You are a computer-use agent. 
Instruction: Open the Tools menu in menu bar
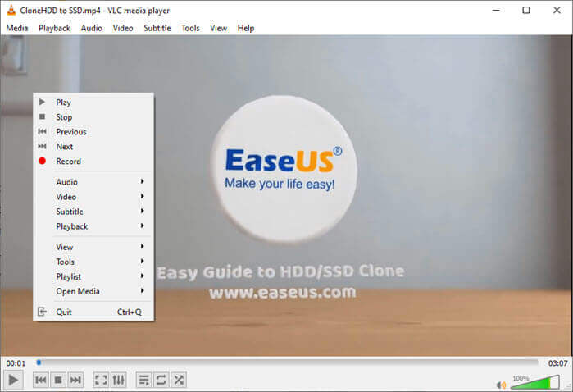click(190, 28)
